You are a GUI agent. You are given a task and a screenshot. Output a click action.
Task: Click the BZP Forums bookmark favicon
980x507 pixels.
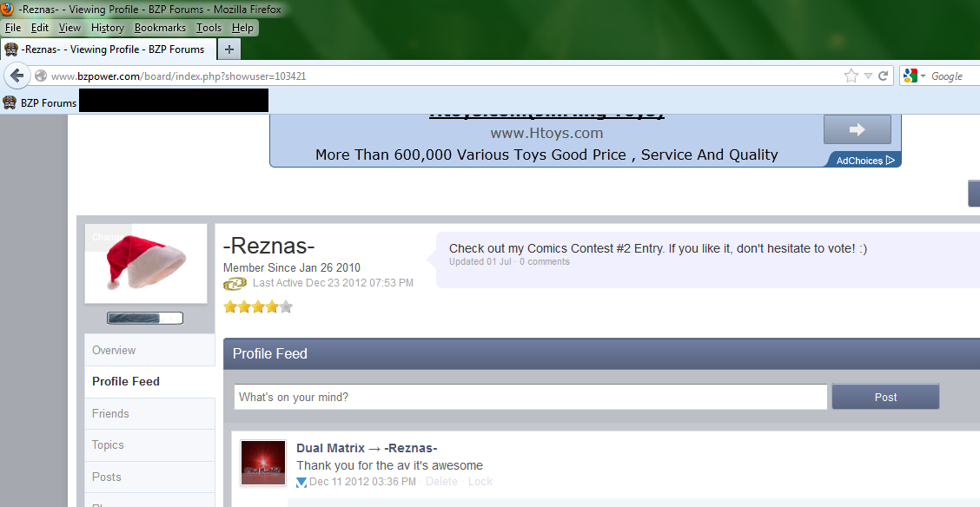pyautogui.click(x=10, y=102)
